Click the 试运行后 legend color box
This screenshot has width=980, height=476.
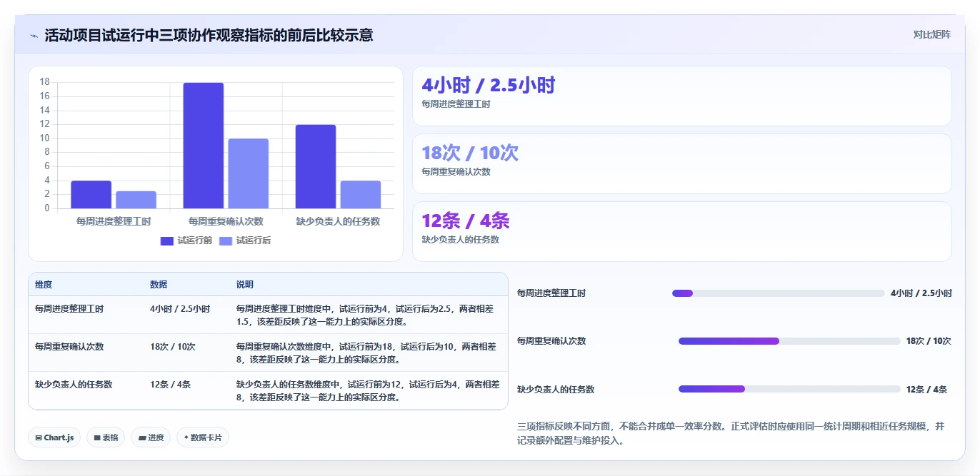click(x=226, y=240)
